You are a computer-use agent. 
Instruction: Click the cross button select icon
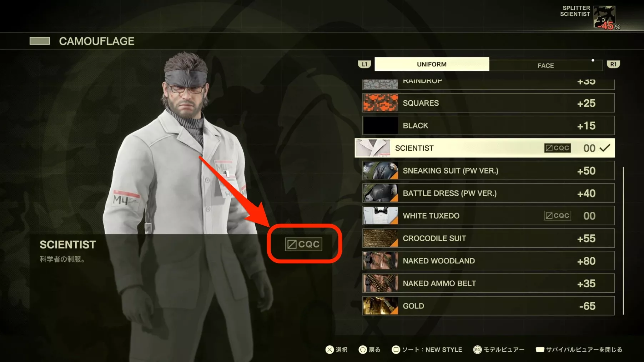pyautogui.click(x=329, y=350)
